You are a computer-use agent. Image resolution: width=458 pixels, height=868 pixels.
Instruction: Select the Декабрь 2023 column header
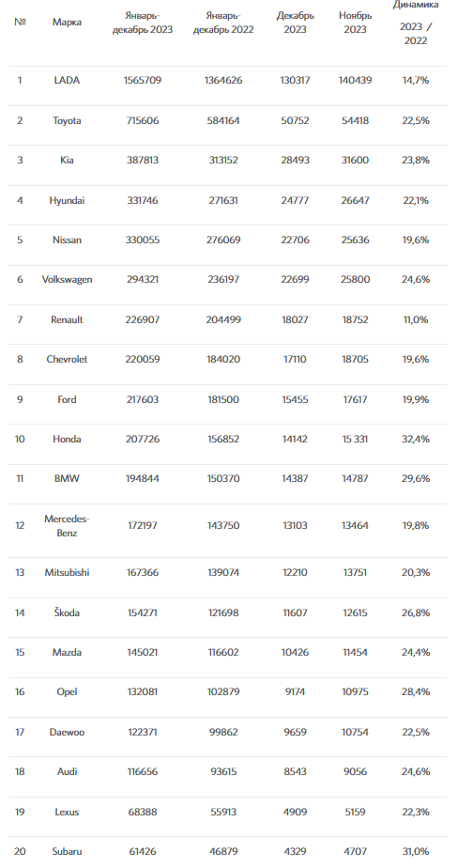coord(296,23)
